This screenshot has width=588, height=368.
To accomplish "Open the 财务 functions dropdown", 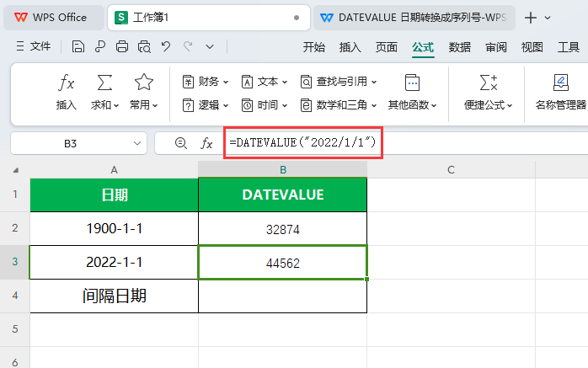I will pos(205,82).
